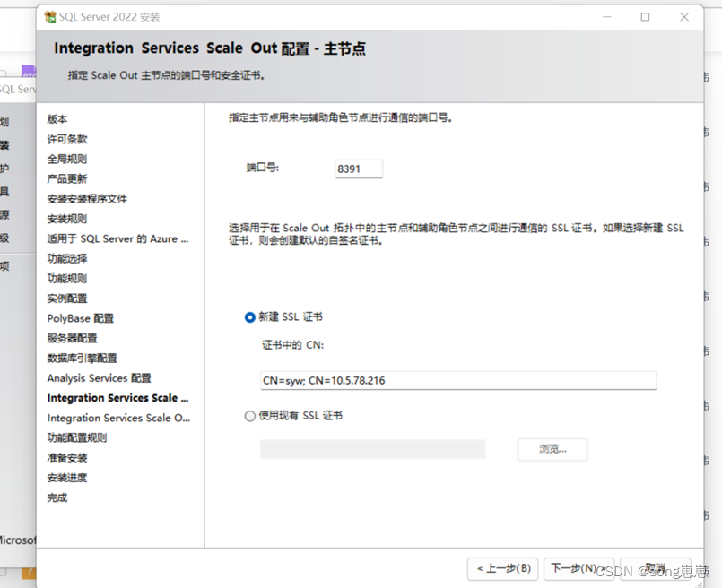
Task: Select the 功能规则 step in the sidebar
Action: pyautogui.click(x=67, y=279)
